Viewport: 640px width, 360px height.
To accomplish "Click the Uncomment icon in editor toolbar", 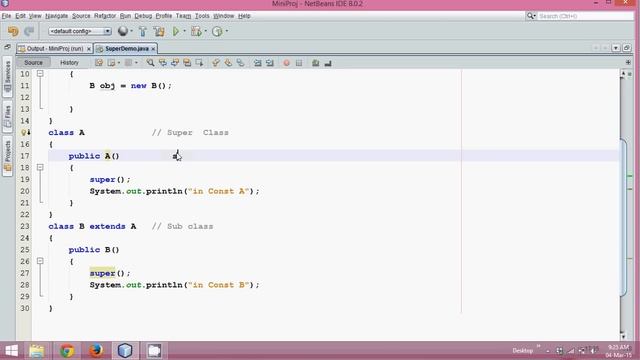I will coord(328,63).
